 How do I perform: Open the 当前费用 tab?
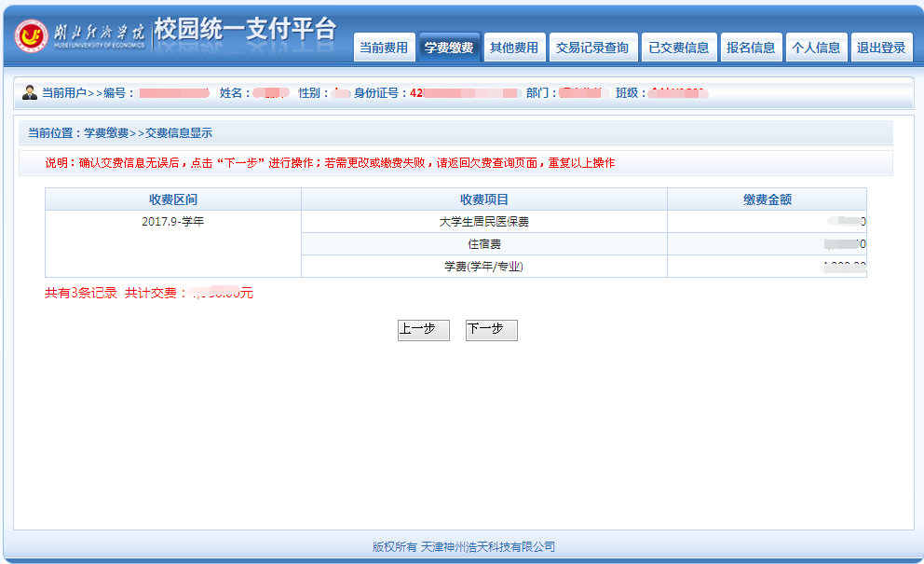click(x=384, y=48)
